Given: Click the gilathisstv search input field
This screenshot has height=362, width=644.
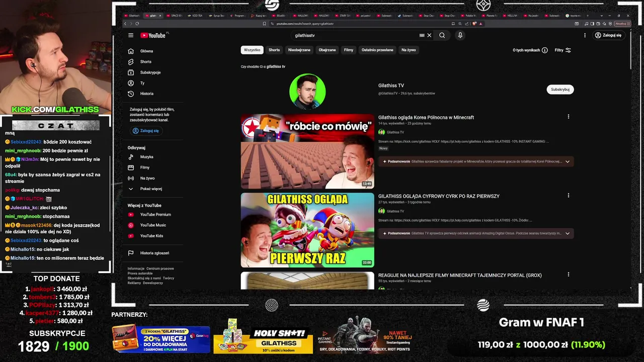Looking at the screenshot, I should [x=355, y=35].
